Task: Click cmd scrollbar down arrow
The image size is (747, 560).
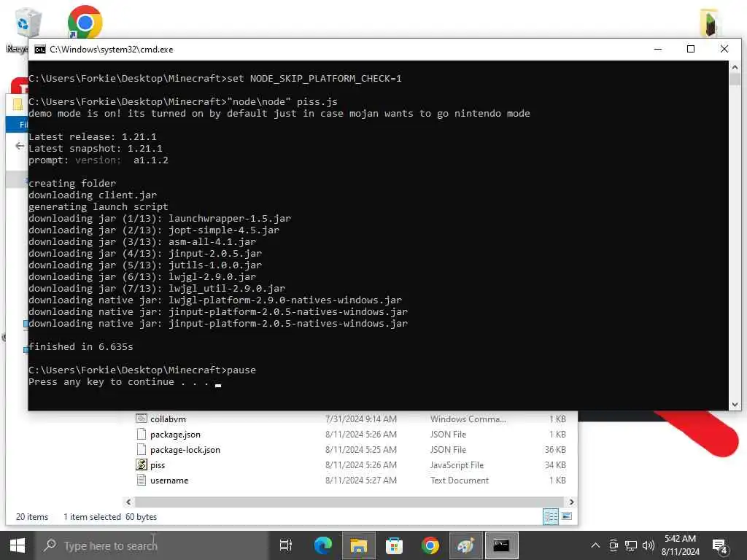Action: 735,405
